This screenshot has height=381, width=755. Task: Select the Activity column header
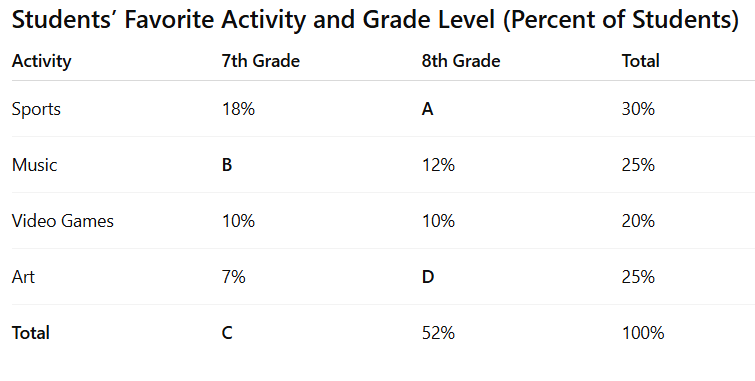(41, 61)
